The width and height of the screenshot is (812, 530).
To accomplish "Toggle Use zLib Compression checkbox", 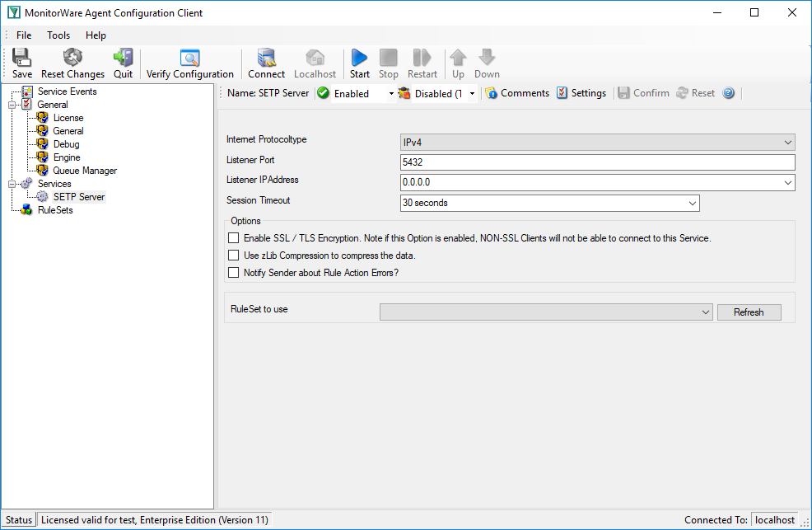I will click(234, 256).
